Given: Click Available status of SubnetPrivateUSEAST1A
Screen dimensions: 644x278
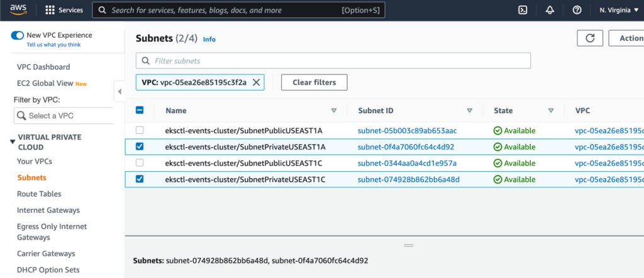Looking at the screenshot, I should (514, 147).
